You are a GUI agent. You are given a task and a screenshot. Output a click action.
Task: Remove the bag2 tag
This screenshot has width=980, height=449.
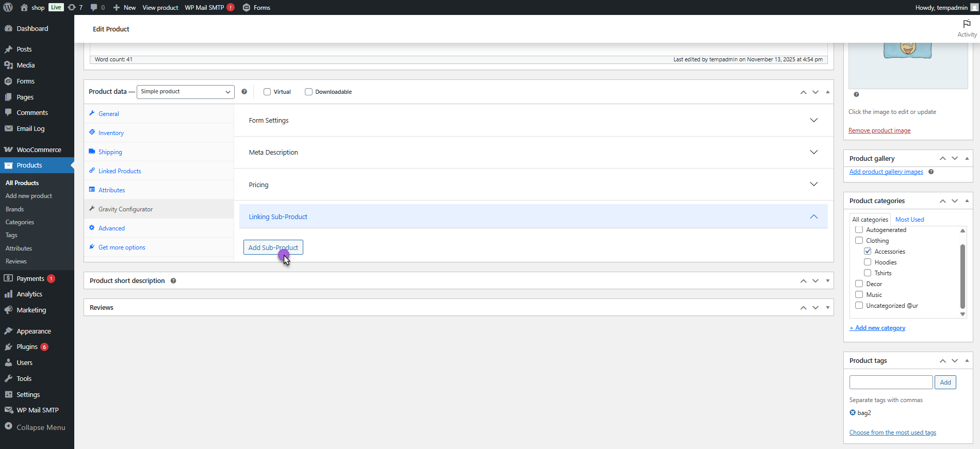tap(853, 412)
